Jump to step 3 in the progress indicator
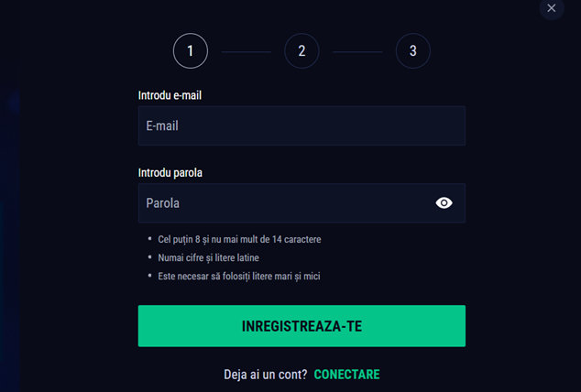 [412, 51]
